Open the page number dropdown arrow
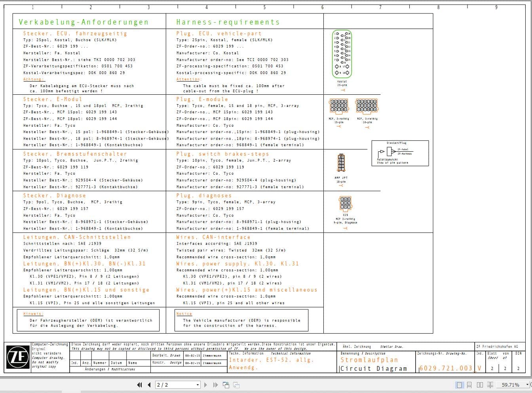This screenshot has width=532, height=393. click(x=198, y=385)
